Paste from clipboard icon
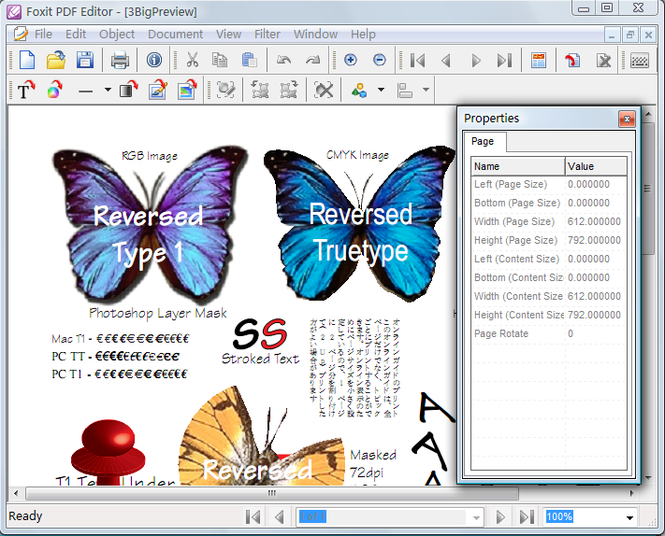665x536 pixels. [249, 60]
